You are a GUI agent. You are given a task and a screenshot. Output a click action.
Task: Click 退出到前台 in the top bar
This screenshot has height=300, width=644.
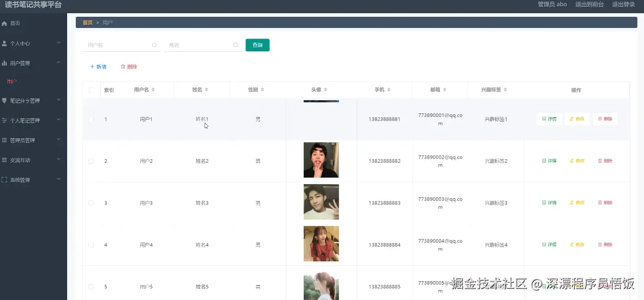pos(590,4)
